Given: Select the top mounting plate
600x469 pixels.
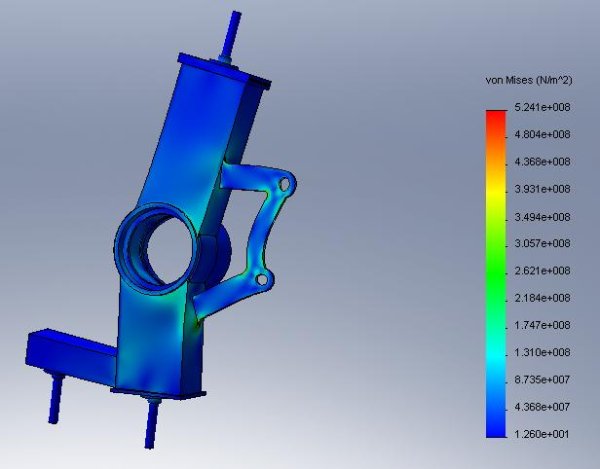Looking at the screenshot, I should click(x=225, y=70).
